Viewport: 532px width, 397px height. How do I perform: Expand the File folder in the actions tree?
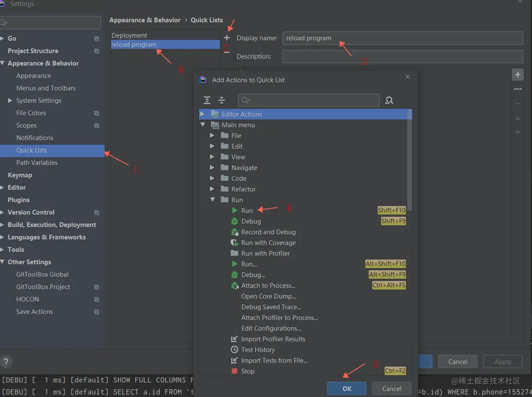[x=212, y=135]
